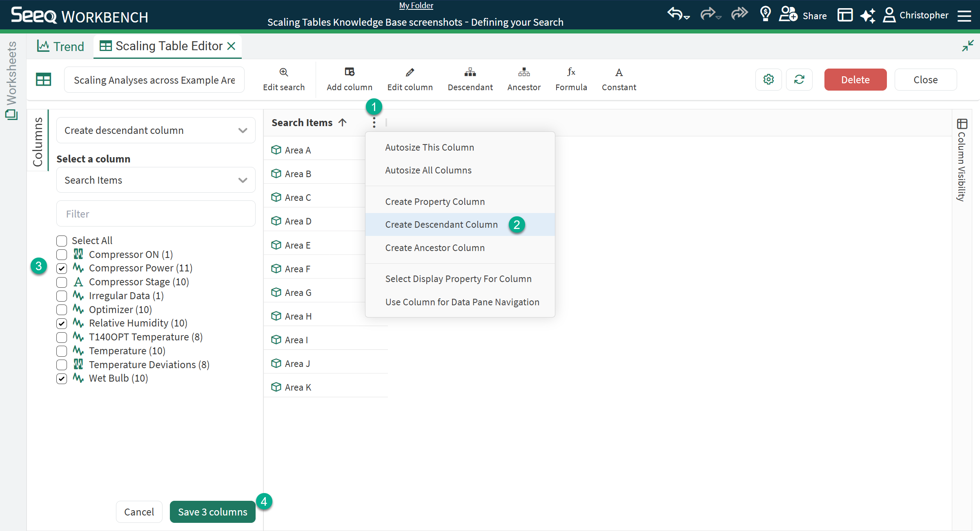Expand the Create descendant column dropdown
Screen dimensions: 980x531
(x=156, y=131)
